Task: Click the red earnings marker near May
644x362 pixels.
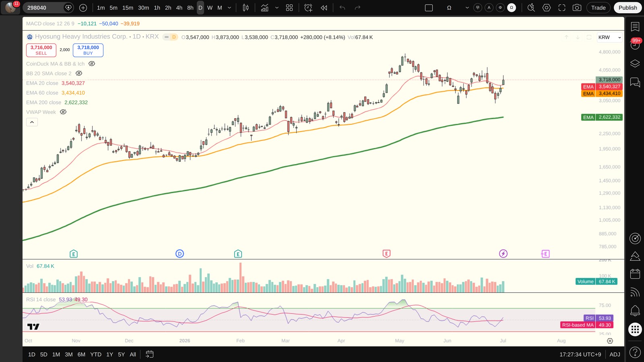Action: [x=386, y=254]
